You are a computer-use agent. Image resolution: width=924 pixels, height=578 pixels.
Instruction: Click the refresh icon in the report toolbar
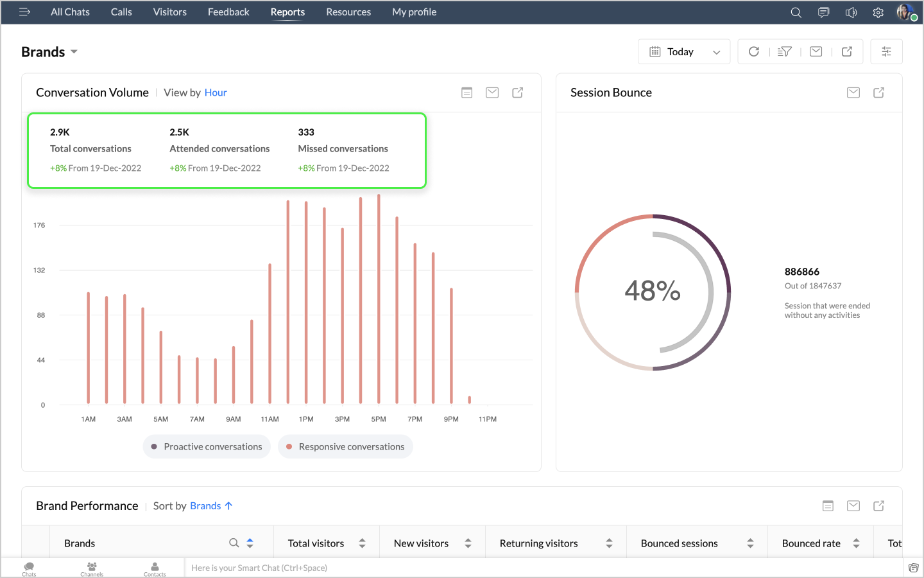click(x=754, y=52)
